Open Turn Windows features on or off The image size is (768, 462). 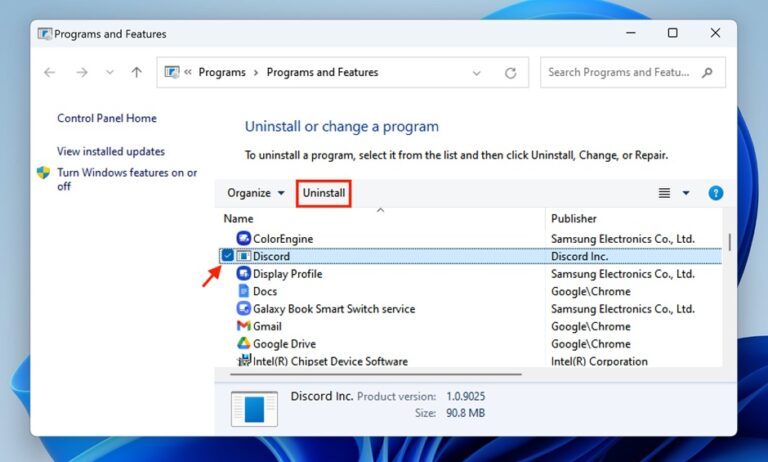click(x=127, y=179)
